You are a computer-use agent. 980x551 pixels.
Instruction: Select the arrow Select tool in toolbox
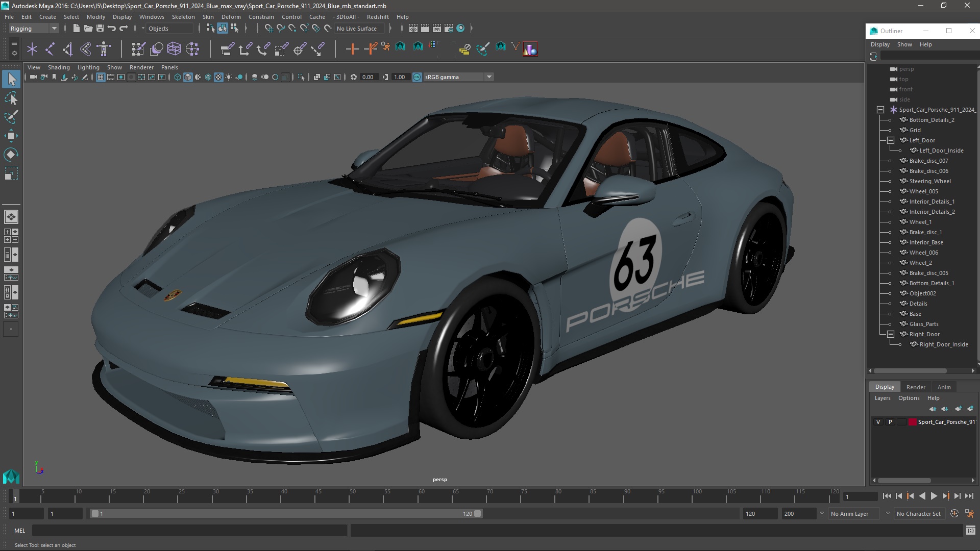click(x=11, y=79)
